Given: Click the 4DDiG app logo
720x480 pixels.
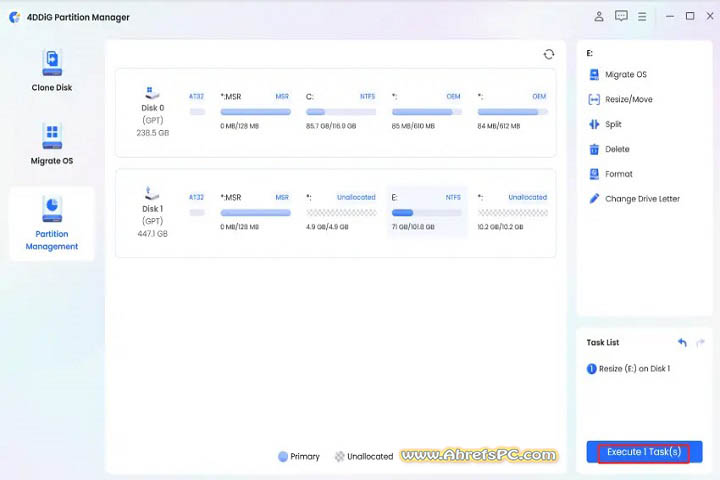Looking at the screenshot, I should (x=15, y=17).
